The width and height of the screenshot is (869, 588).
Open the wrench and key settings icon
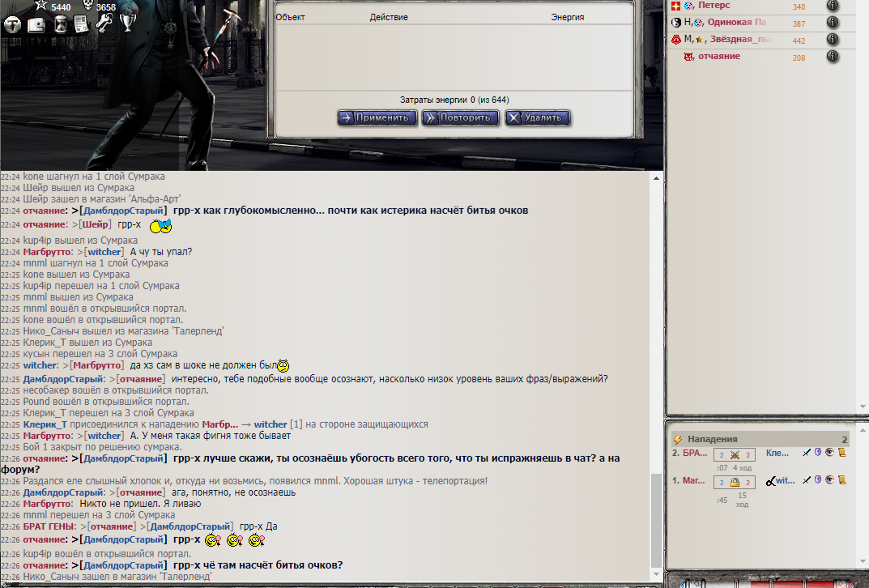(104, 23)
